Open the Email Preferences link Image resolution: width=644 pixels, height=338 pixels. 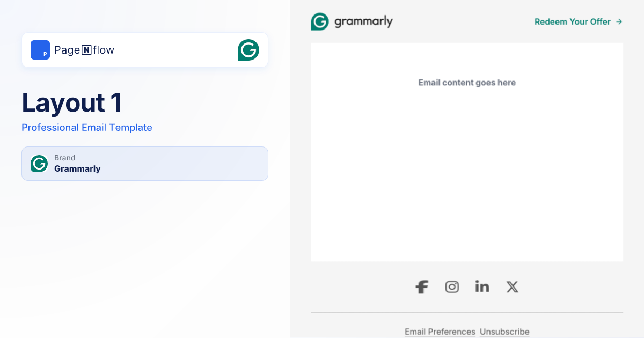(440, 332)
